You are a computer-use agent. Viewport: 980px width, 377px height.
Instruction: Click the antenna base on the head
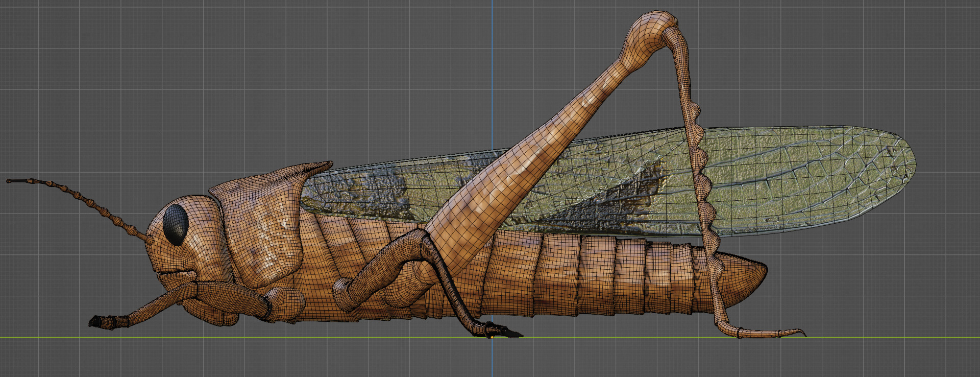(149, 239)
